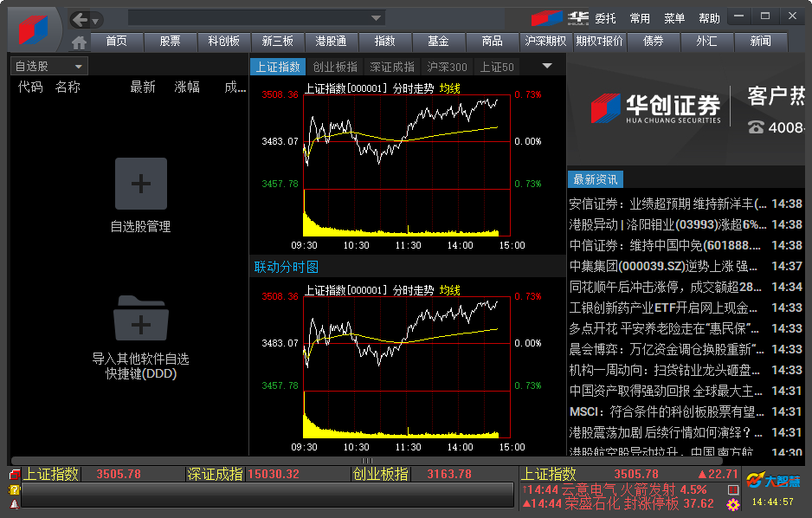Click the 华创证券 banner logo

655,108
